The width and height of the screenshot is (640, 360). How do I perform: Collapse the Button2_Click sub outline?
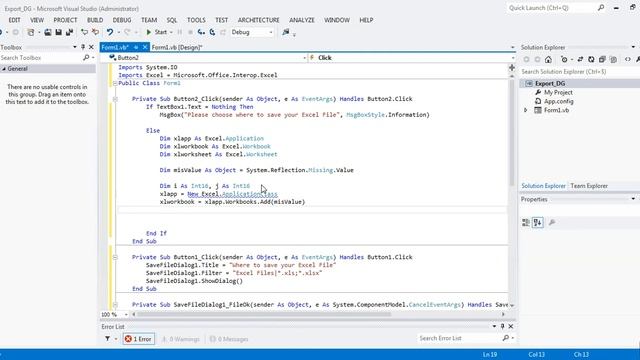point(115,99)
